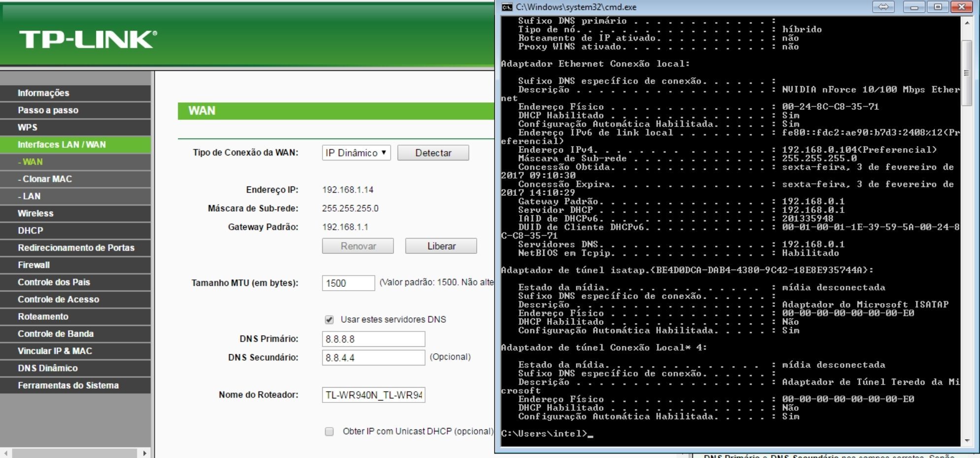Click physical address 00-24-8C-C8-35-71 in cmd
Viewport: 980px width, 458px height.
(x=830, y=107)
